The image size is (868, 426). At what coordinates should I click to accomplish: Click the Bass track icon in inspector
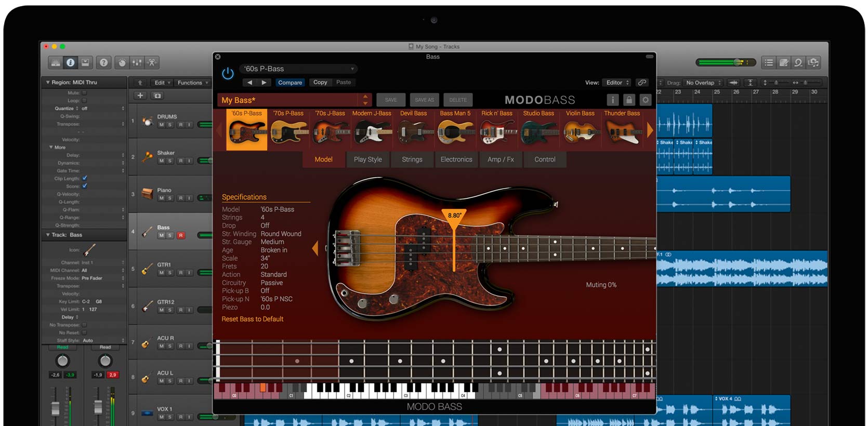89,250
